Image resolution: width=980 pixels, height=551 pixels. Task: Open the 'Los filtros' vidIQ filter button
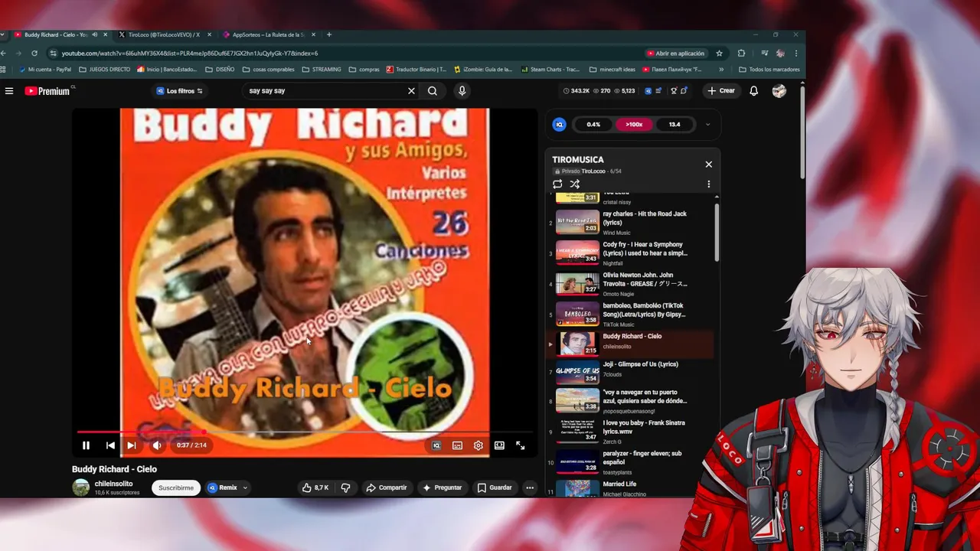[x=180, y=91]
